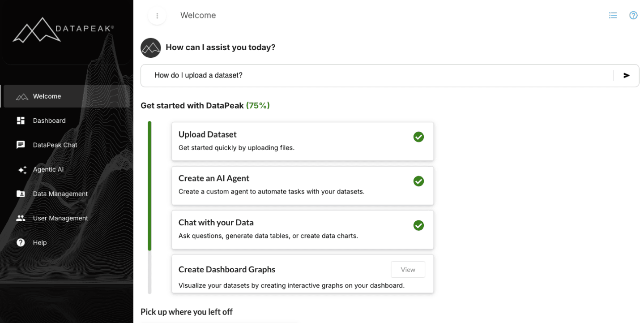Open User Management with the people icon
The image size is (644, 323).
click(21, 218)
